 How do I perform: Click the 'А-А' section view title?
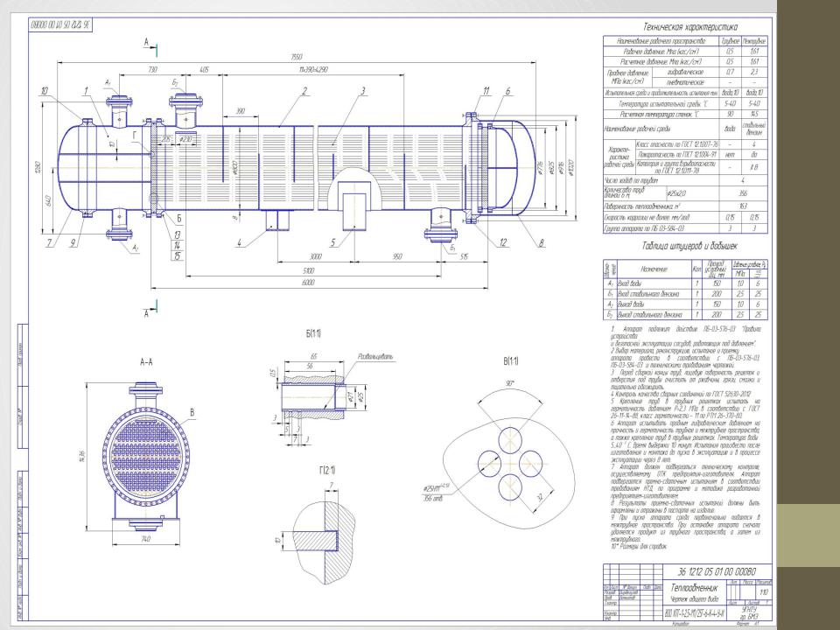(x=146, y=362)
